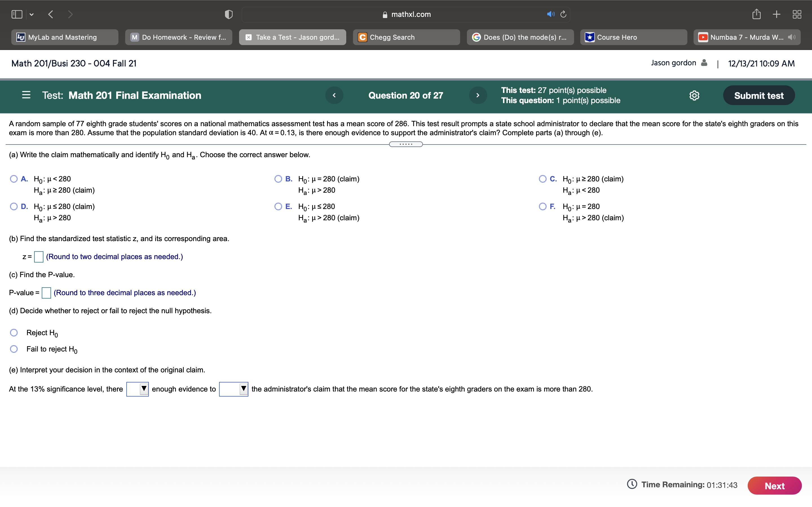Viewport: 812px width, 507px height.
Task: Open the test menu hamburger icon
Action: point(26,95)
